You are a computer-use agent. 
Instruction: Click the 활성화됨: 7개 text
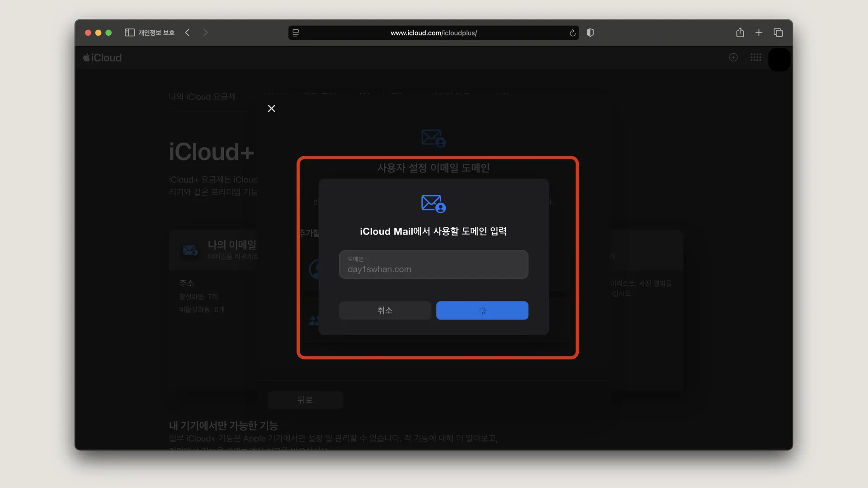pos(198,296)
